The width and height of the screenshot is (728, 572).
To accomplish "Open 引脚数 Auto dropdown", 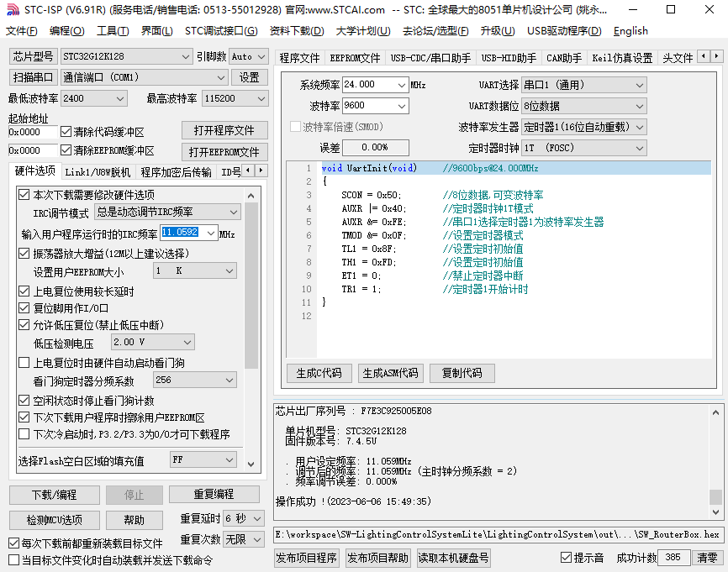I will (249, 56).
